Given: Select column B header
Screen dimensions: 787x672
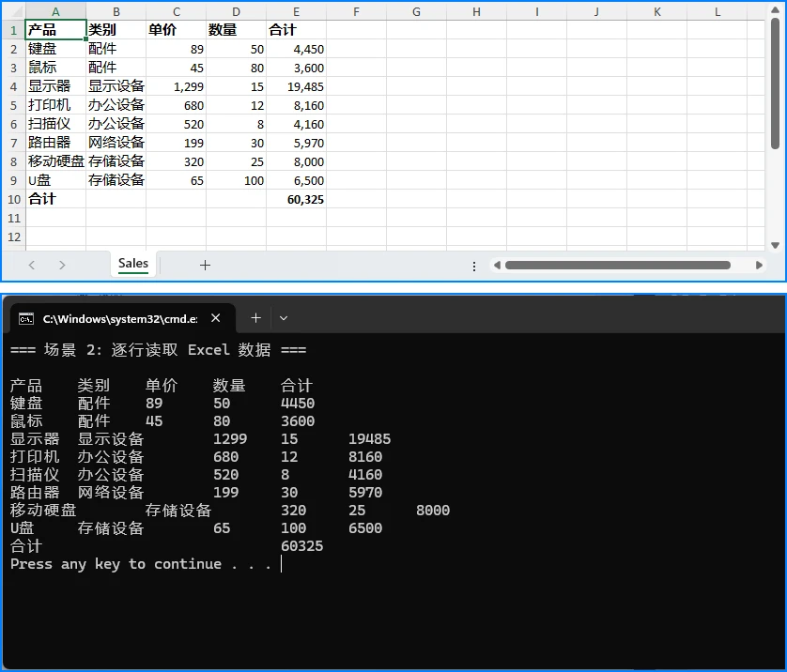Looking at the screenshot, I should pyautogui.click(x=116, y=11).
